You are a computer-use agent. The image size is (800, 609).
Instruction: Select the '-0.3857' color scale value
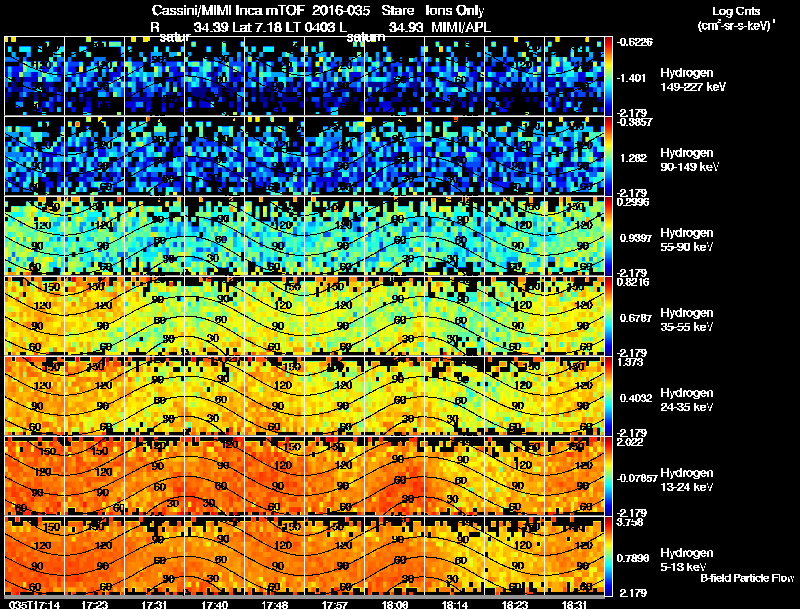point(634,122)
